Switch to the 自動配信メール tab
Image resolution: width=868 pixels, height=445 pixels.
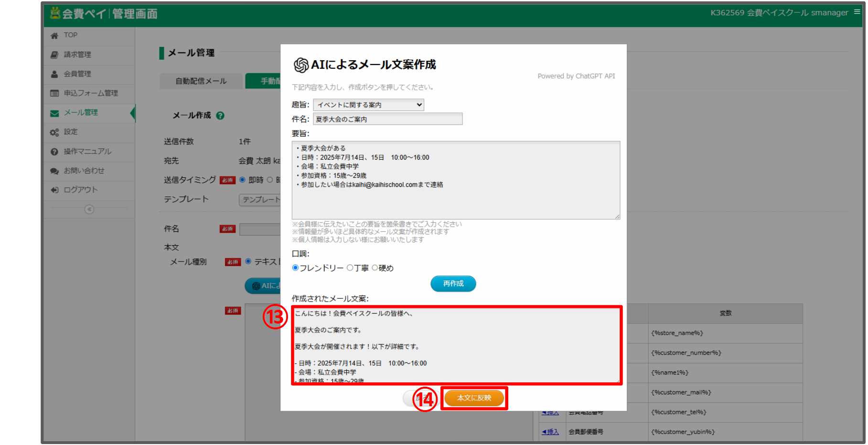pyautogui.click(x=201, y=81)
